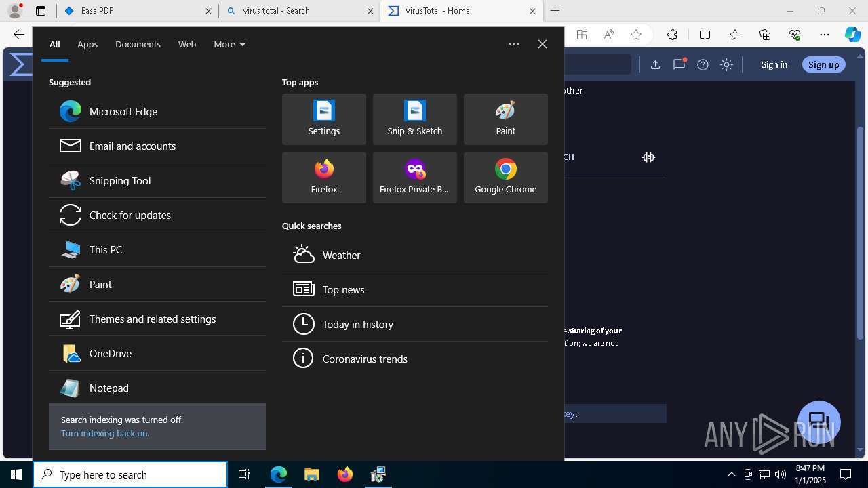This screenshot has width=868, height=488.
Task: Open network status in system tray
Action: click(764, 474)
